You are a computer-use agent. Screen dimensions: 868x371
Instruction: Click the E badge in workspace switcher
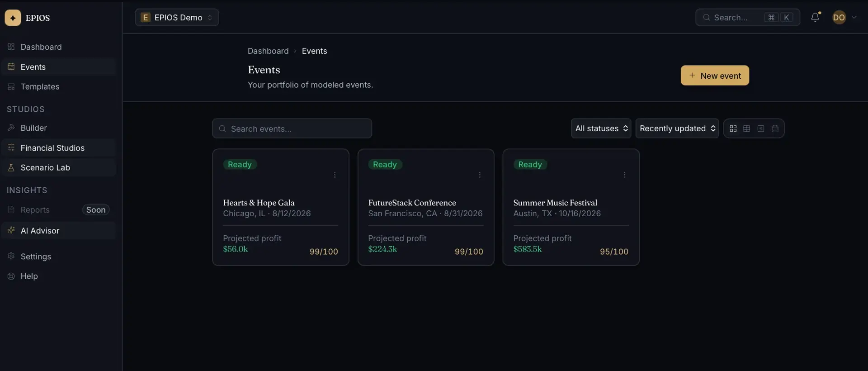tap(146, 17)
